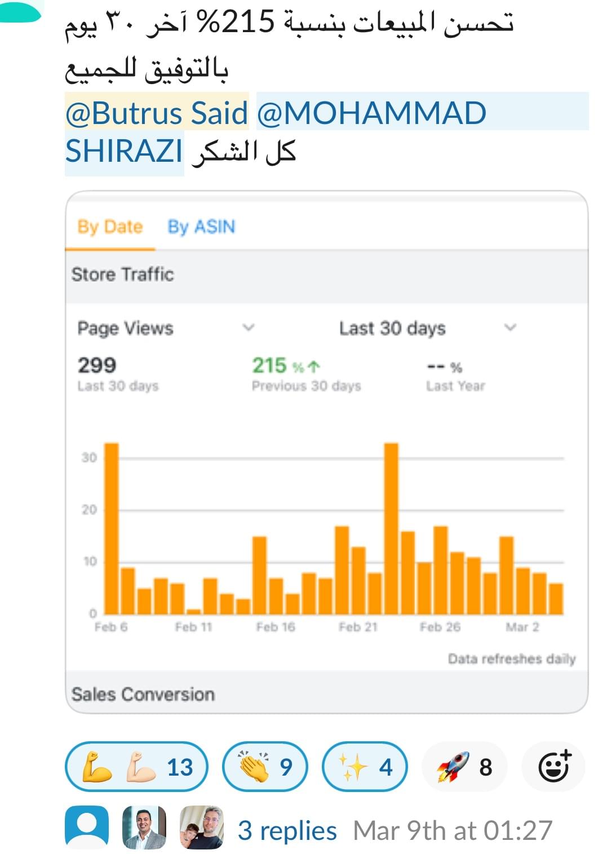Switch to the By ASIN tab
The height and width of the screenshot is (854, 616).
[201, 227]
